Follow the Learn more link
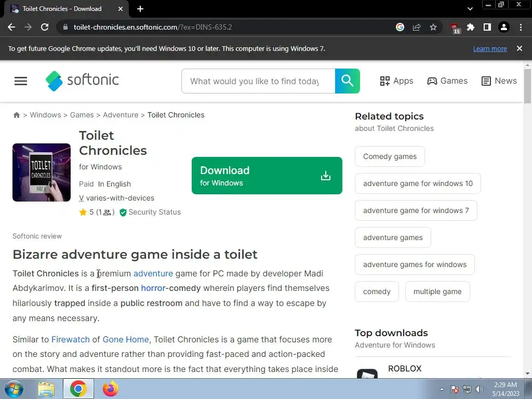Screen dimensions: 532x399 click(490, 48)
